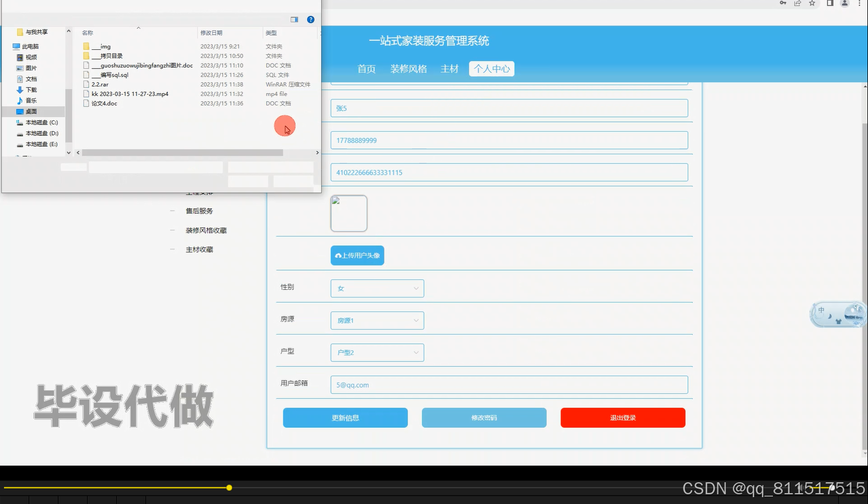Image resolution: width=868 pixels, height=504 pixels.
Task: Open the browser profile avatar icon
Action: pos(843,4)
